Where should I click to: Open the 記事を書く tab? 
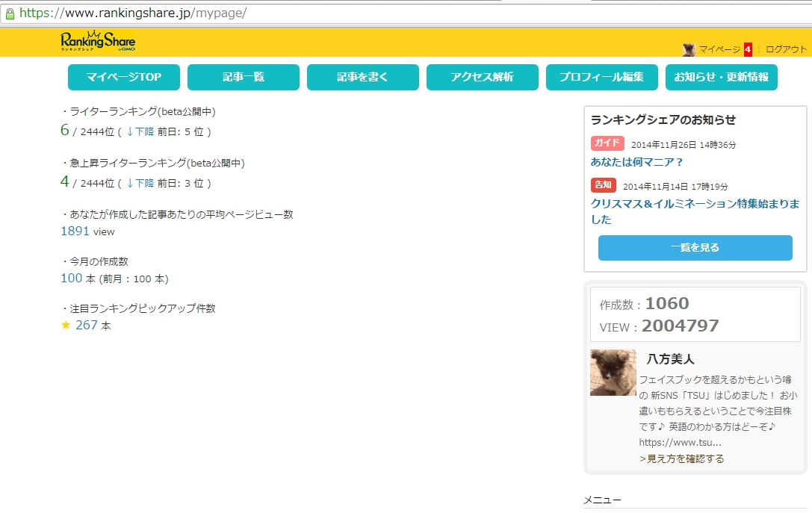click(x=363, y=77)
